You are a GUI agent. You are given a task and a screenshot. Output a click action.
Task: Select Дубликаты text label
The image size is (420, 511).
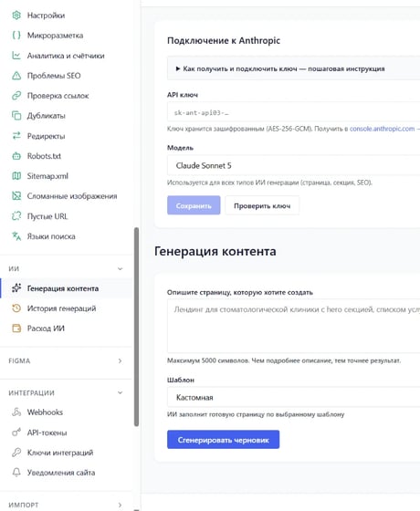pyautogui.click(x=47, y=116)
